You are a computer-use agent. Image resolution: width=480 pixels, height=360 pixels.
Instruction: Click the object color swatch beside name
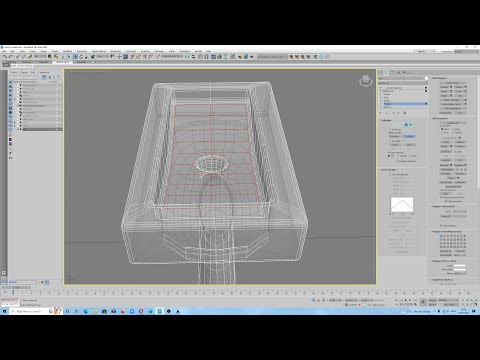tap(427, 78)
